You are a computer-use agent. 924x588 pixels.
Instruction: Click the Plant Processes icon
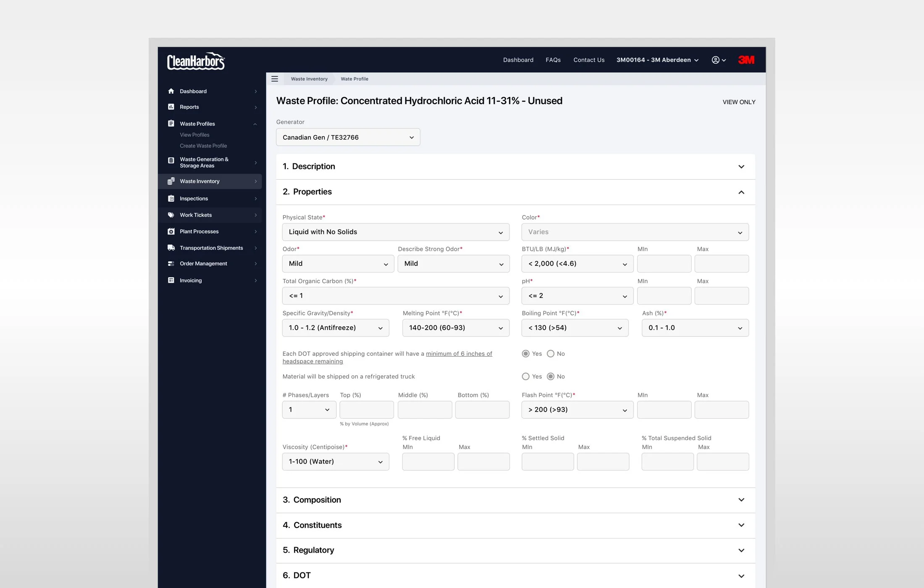[x=171, y=231]
